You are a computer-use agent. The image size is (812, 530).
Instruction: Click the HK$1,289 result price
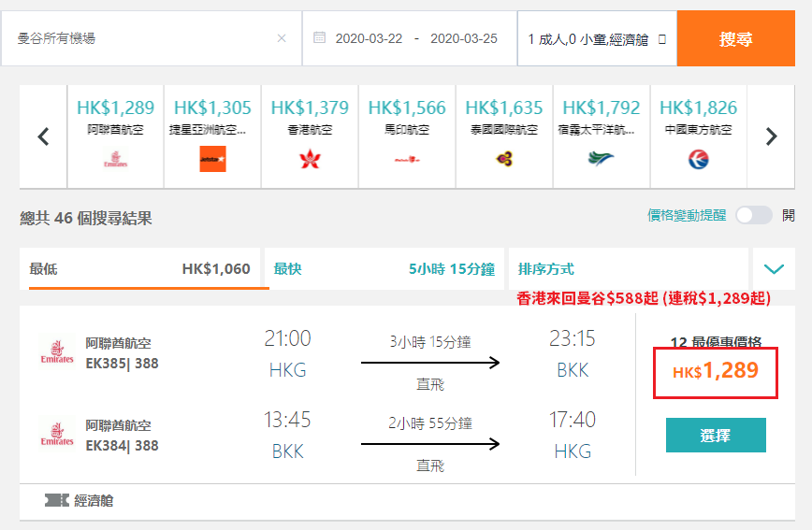click(x=716, y=371)
